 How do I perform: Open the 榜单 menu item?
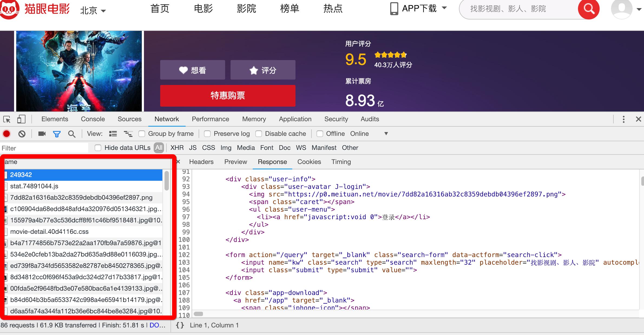click(x=290, y=9)
